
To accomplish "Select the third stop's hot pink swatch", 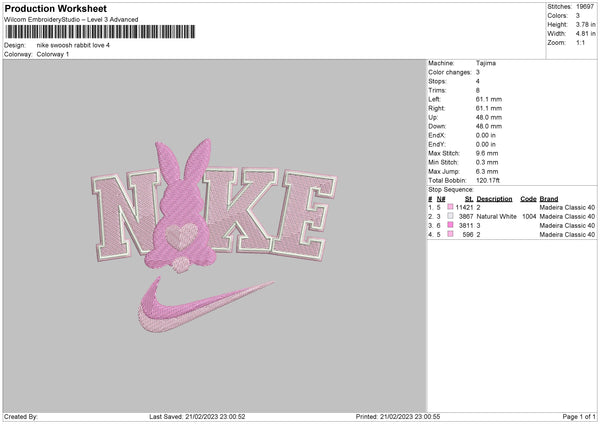I will pyautogui.click(x=450, y=225).
